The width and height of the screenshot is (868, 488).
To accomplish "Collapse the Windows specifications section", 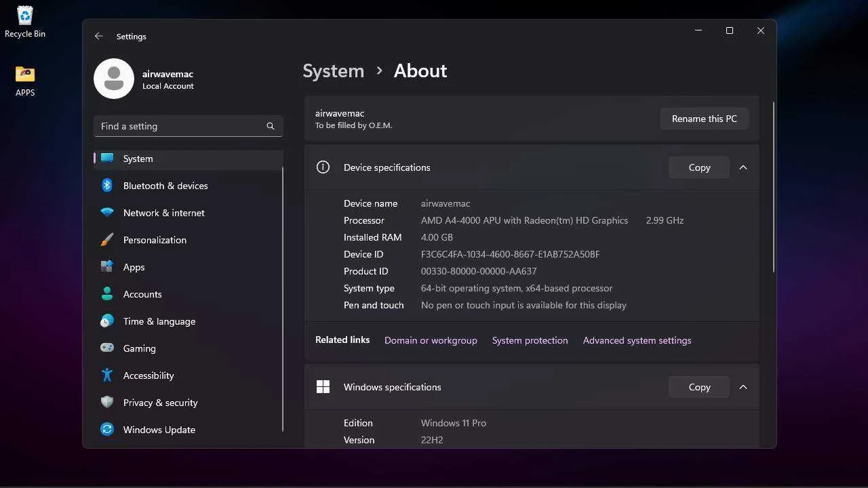I will point(743,387).
